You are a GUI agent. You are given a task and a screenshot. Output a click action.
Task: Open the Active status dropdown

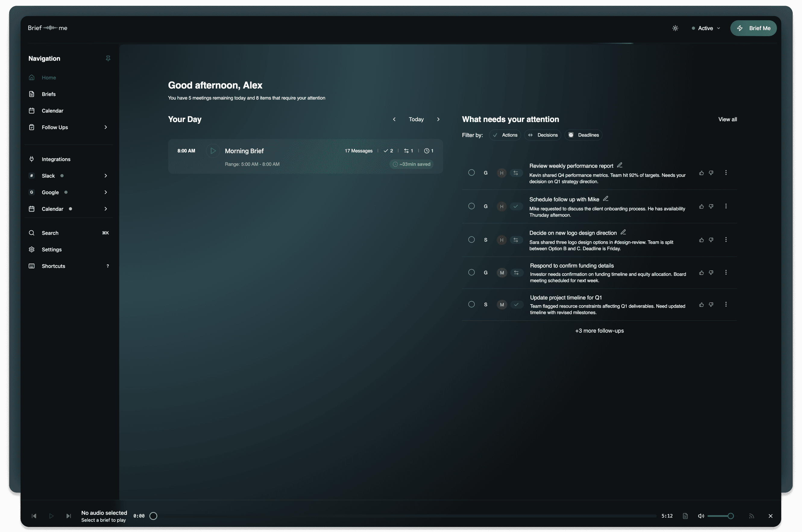point(706,28)
